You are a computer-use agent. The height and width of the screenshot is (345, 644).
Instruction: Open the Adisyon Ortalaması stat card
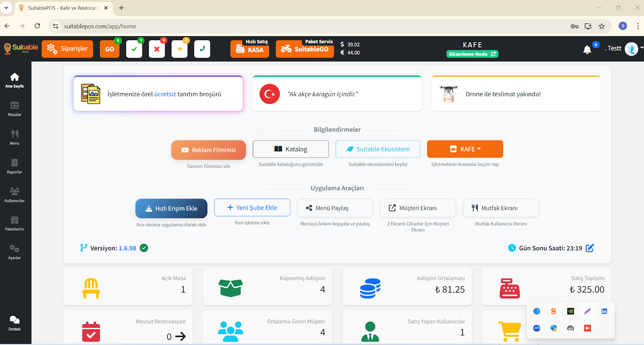(x=407, y=286)
